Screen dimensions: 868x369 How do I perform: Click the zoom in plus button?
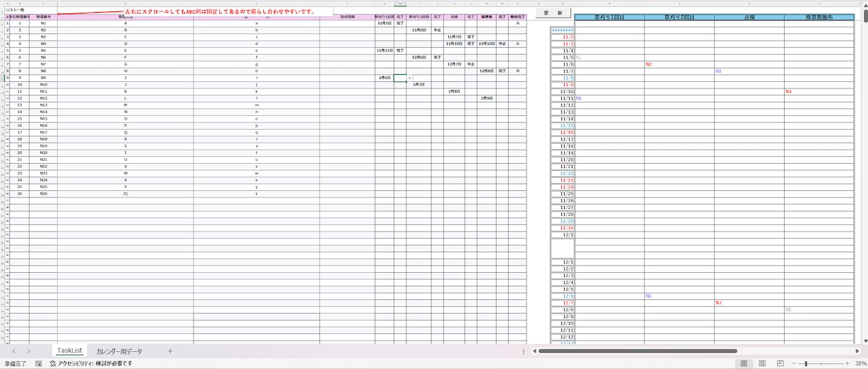[x=847, y=363]
